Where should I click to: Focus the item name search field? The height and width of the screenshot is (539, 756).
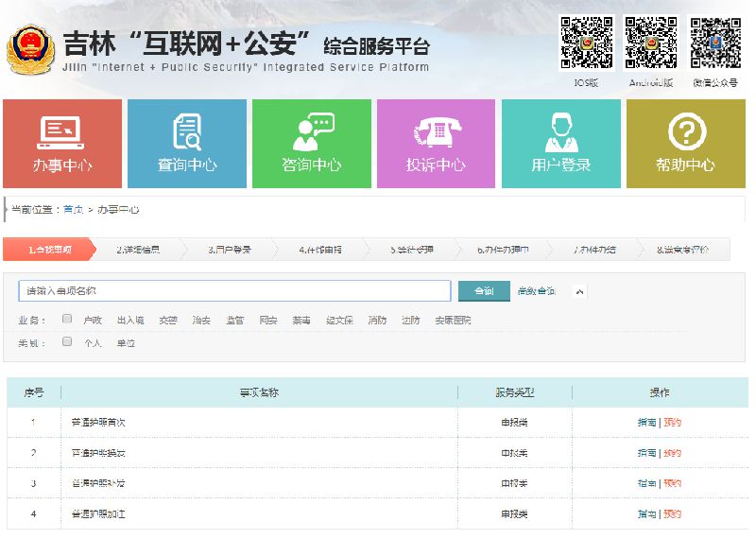point(234,291)
